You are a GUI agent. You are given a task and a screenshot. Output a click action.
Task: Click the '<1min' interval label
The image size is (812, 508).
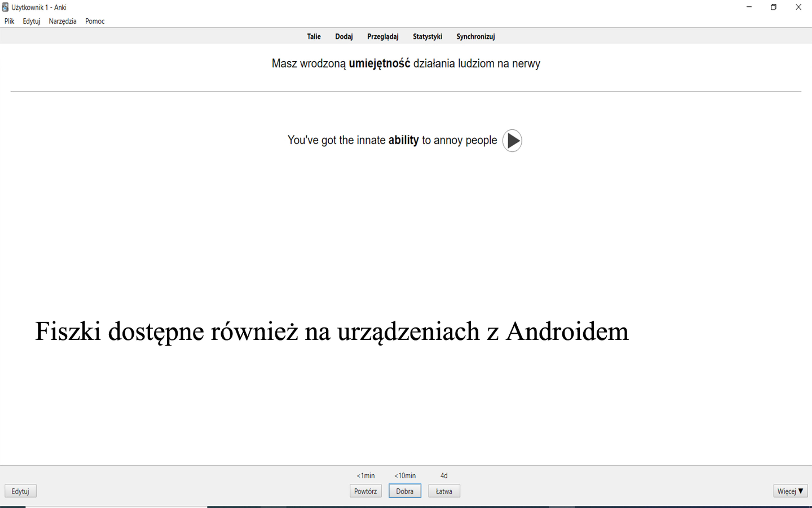click(365, 475)
